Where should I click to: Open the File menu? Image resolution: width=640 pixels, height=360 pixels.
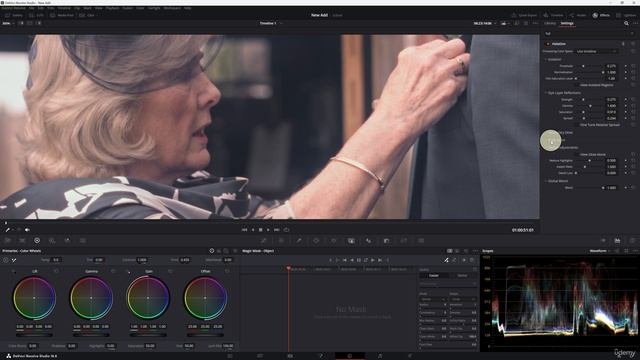31,8
